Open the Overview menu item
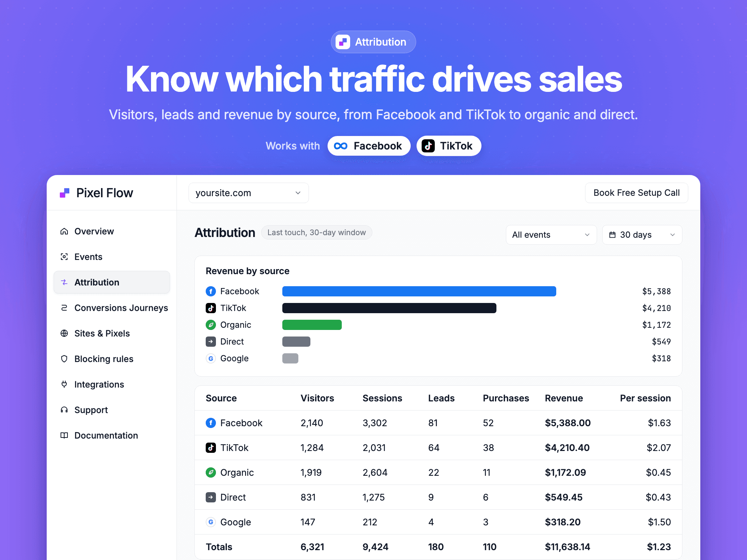The image size is (747, 560). pos(112,232)
